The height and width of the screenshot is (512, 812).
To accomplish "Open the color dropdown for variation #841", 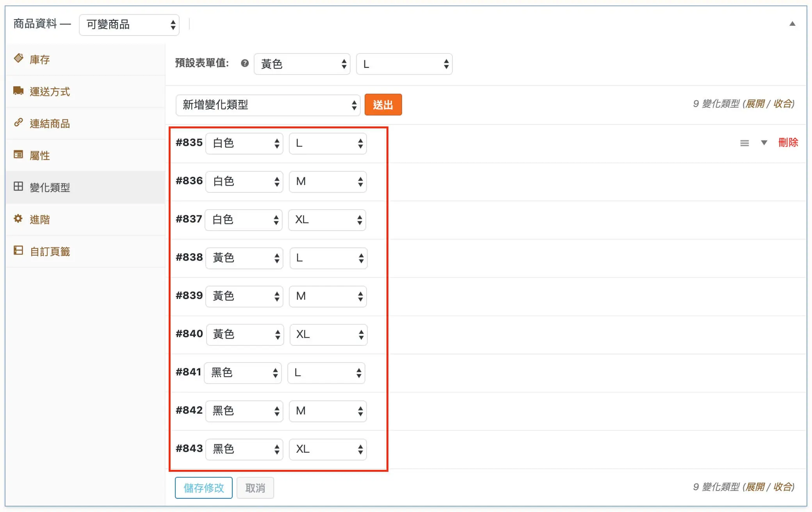I will click(x=243, y=373).
